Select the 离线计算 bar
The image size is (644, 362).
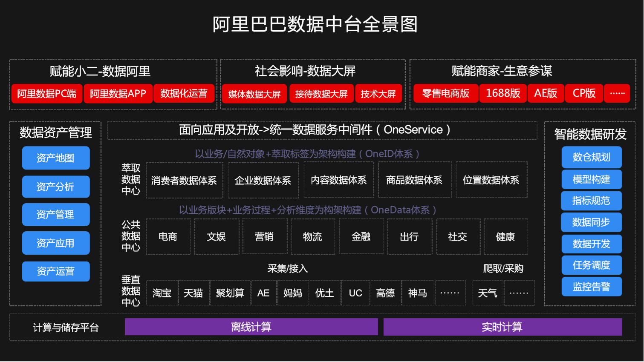(x=251, y=327)
